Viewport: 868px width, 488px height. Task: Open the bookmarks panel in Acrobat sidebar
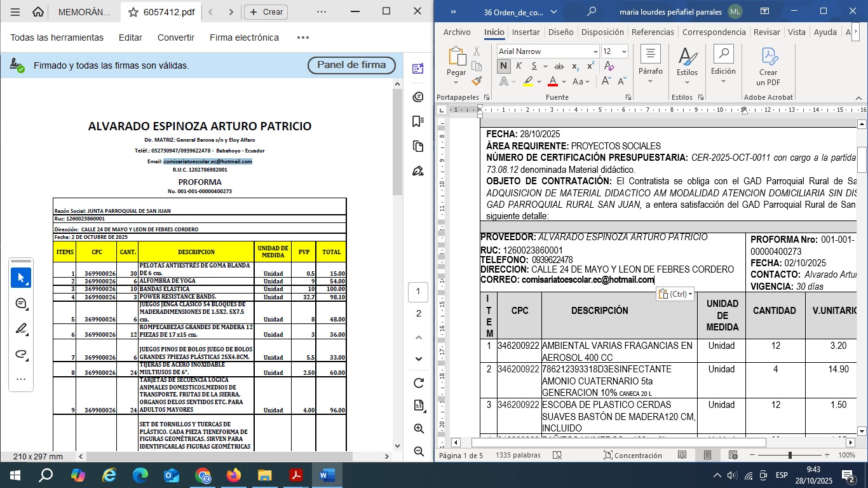click(x=418, y=121)
